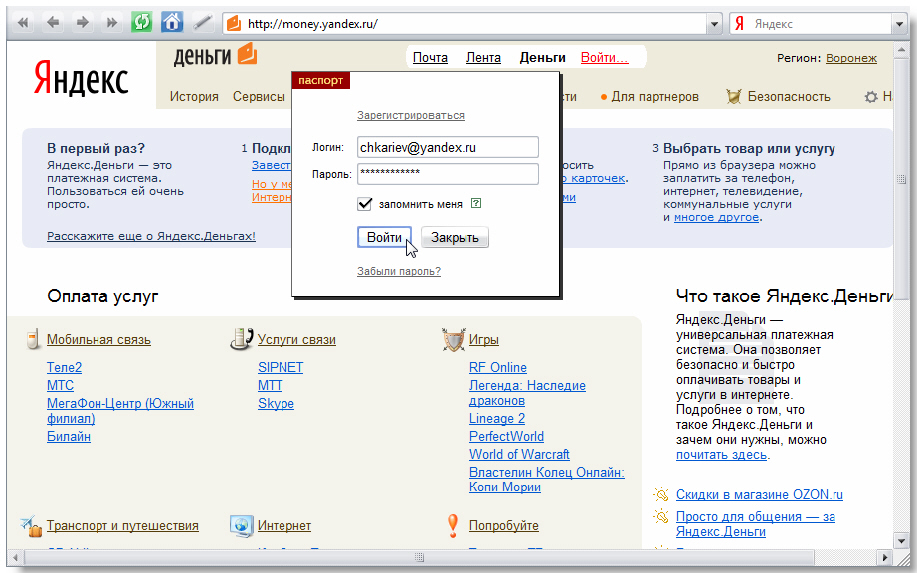Open Скидки в магазине OZON.ru link
Screen dimensions: 917x573
[x=759, y=495]
